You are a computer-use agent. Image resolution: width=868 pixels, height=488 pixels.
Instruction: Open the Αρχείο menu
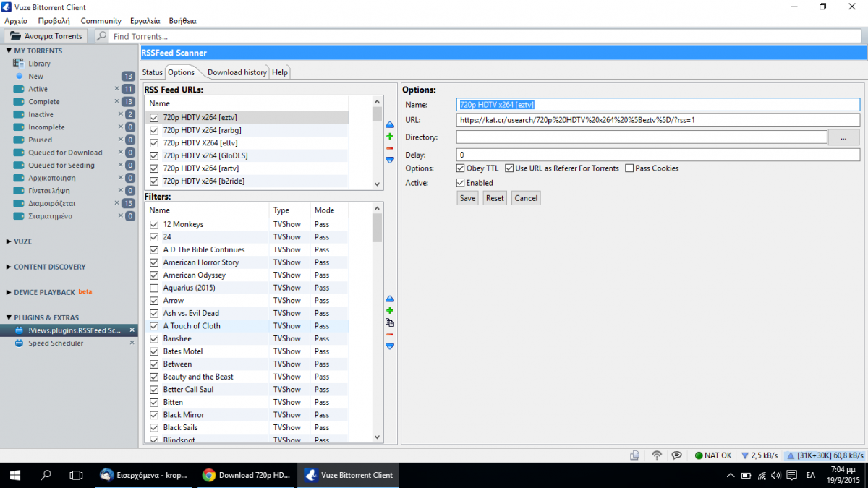pos(16,21)
